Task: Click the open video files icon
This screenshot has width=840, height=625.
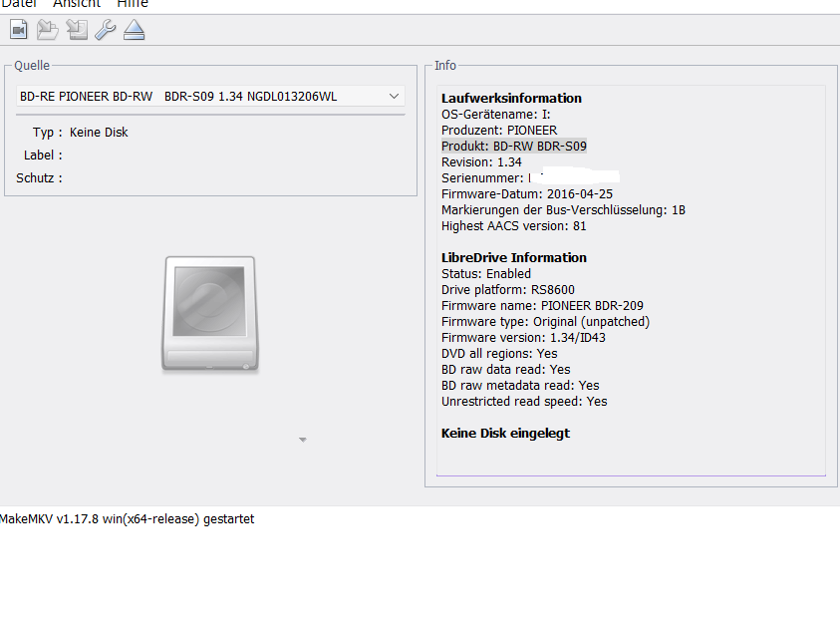Action: coord(19,31)
